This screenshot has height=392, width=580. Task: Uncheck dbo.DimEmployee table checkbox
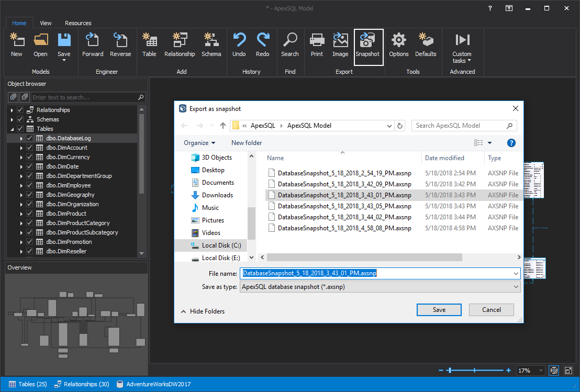tap(30, 185)
